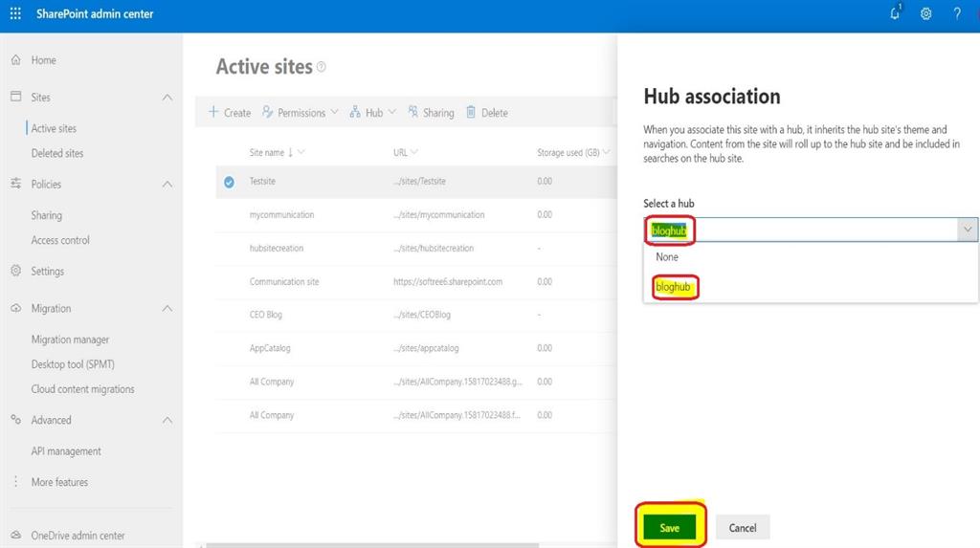Select the CEO Blog site row
This screenshot has width=980, height=548.
[416, 315]
